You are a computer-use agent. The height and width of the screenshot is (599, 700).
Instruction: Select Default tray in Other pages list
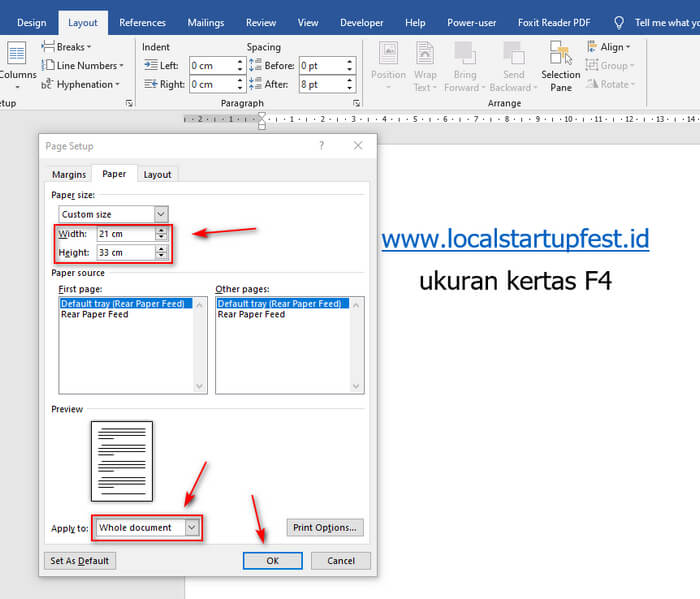283,304
